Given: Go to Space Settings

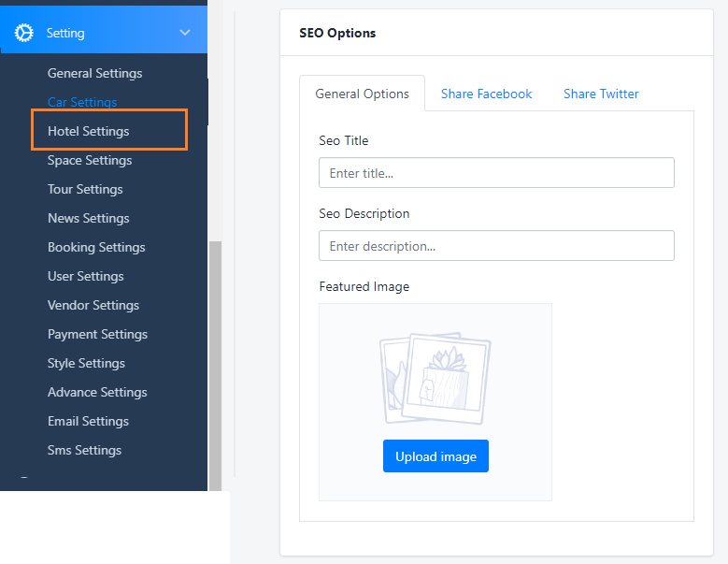Looking at the screenshot, I should pyautogui.click(x=90, y=160).
